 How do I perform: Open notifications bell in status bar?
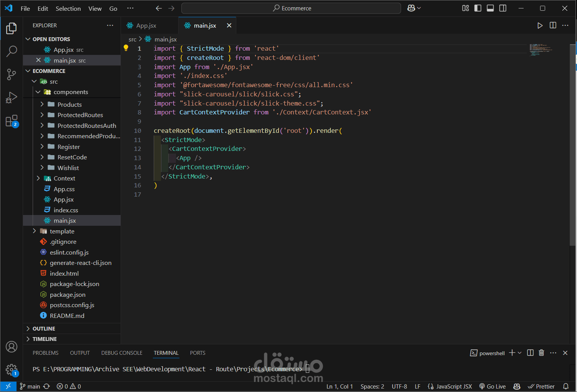click(566, 387)
